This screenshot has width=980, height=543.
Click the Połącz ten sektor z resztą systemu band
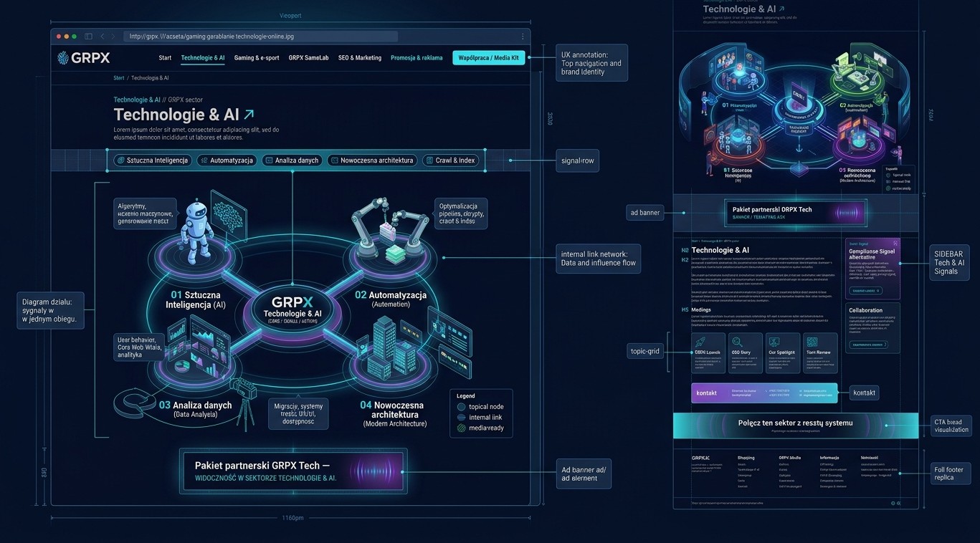click(x=796, y=426)
